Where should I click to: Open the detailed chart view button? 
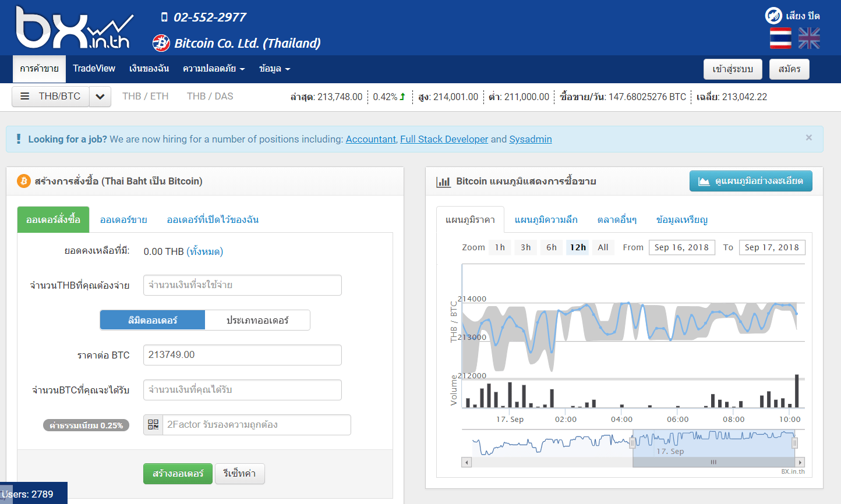tap(751, 181)
